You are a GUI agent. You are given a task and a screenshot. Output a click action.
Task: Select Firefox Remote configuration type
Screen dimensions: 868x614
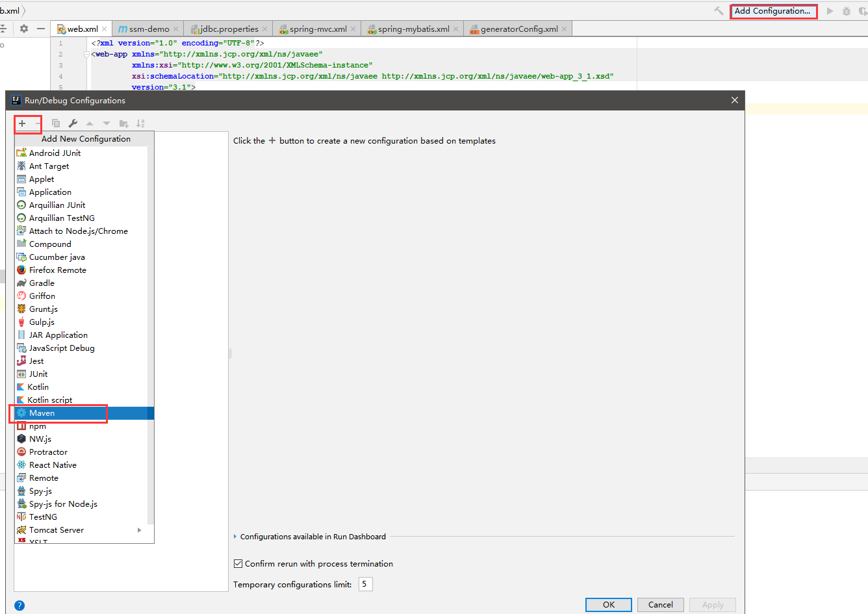(81, 270)
